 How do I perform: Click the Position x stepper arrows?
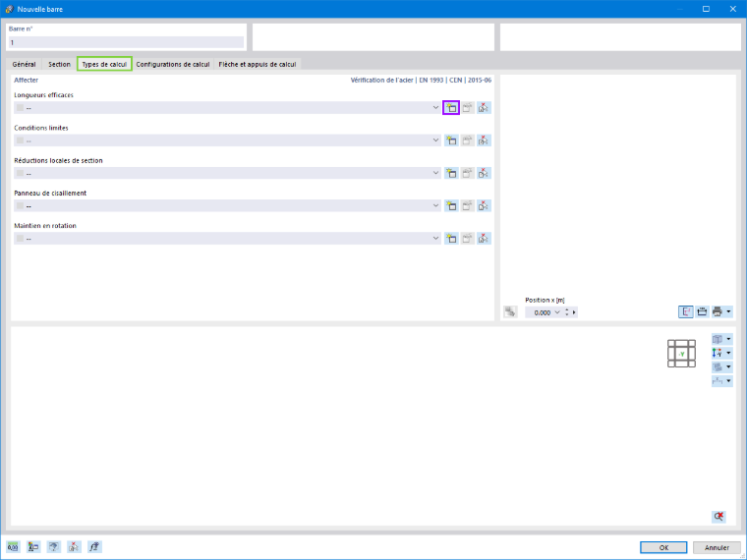pyautogui.click(x=567, y=312)
